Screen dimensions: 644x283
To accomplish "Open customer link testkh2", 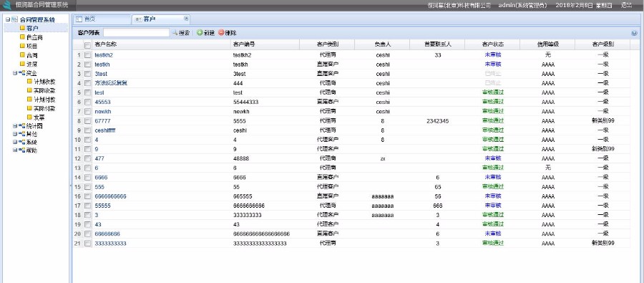I will click(x=104, y=55).
